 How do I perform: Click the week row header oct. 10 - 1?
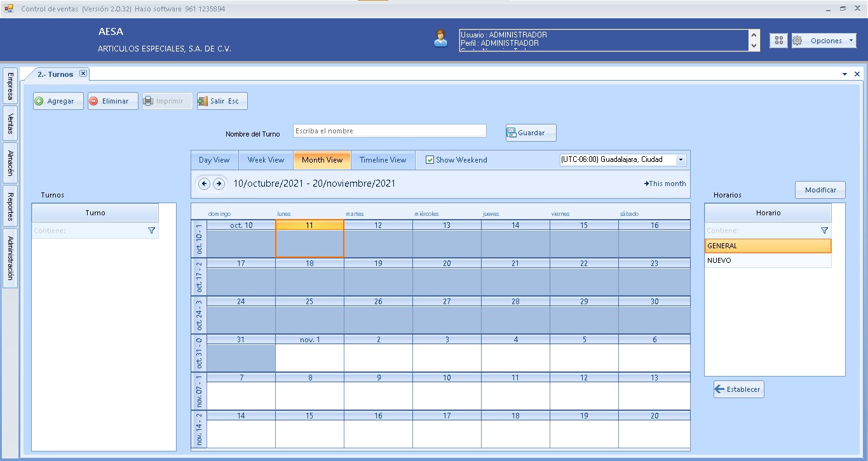(x=199, y=239)
